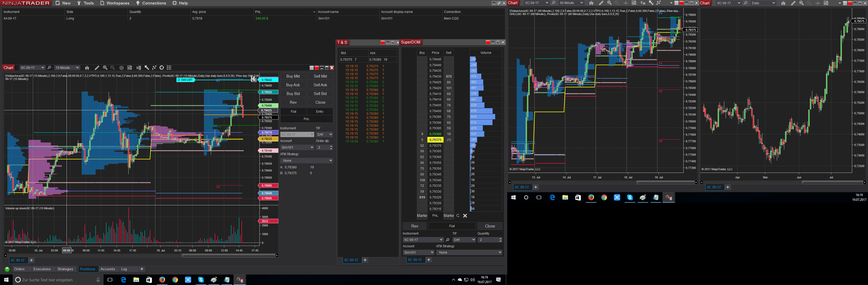Open properties list icon in 15 Minute chart

point(169,68)
